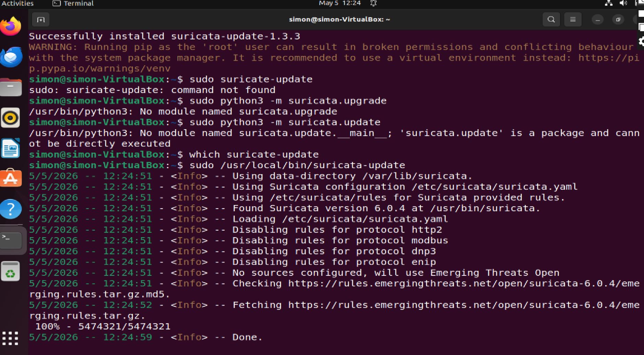Click the final 'Done.' line
644x355 pixels.
146,338
